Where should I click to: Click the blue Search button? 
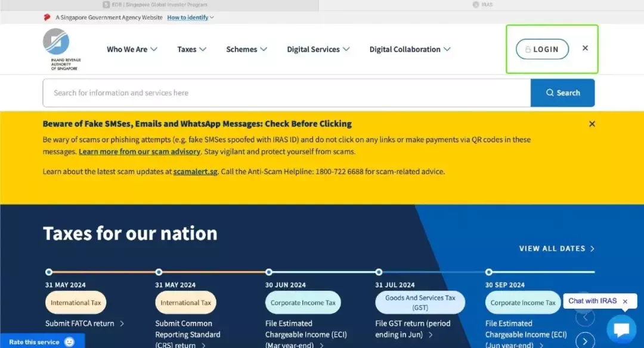[563, 93]
